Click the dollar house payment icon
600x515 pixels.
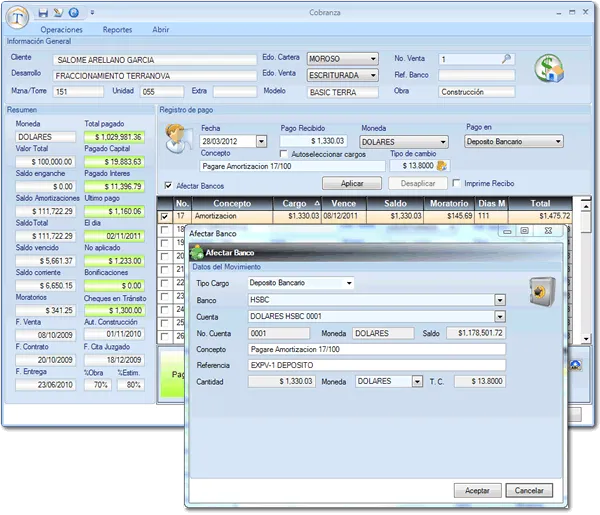coord(549,68)
